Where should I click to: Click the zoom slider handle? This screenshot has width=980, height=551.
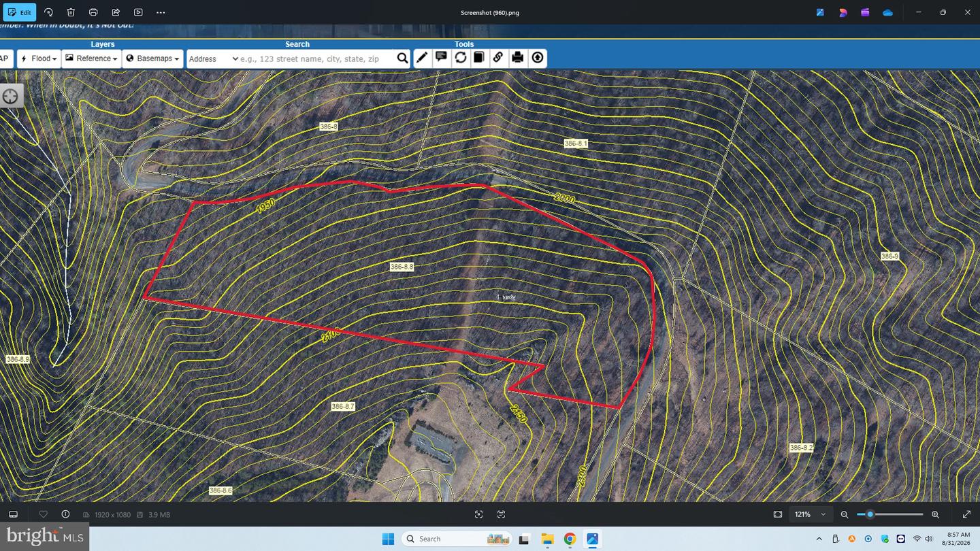(x=870, y=514)
